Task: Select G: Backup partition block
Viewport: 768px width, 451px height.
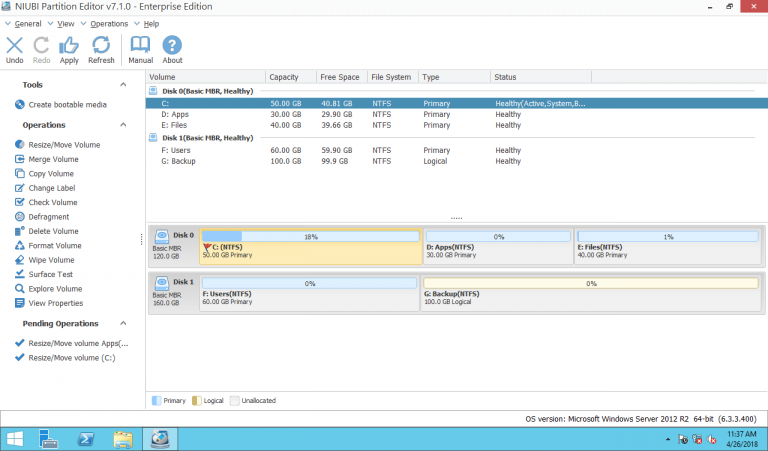Action: coord(591,294)
